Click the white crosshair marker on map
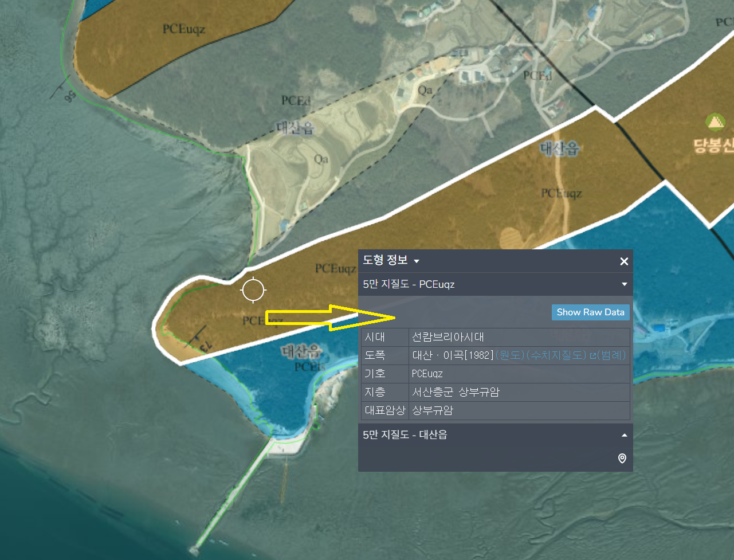Image resolution: width=734 pixels, height=560 pixels. coord(253,290)
